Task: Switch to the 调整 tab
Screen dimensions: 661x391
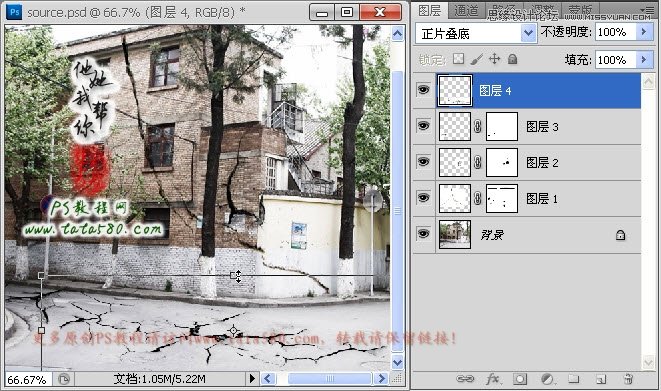Action: [543, 10]
